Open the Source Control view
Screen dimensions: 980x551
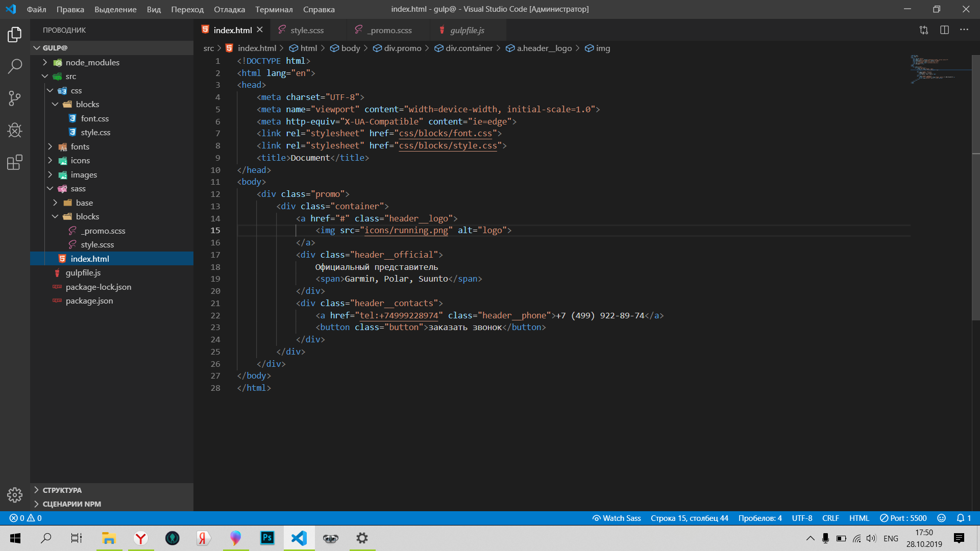click(x=15, y=98)
